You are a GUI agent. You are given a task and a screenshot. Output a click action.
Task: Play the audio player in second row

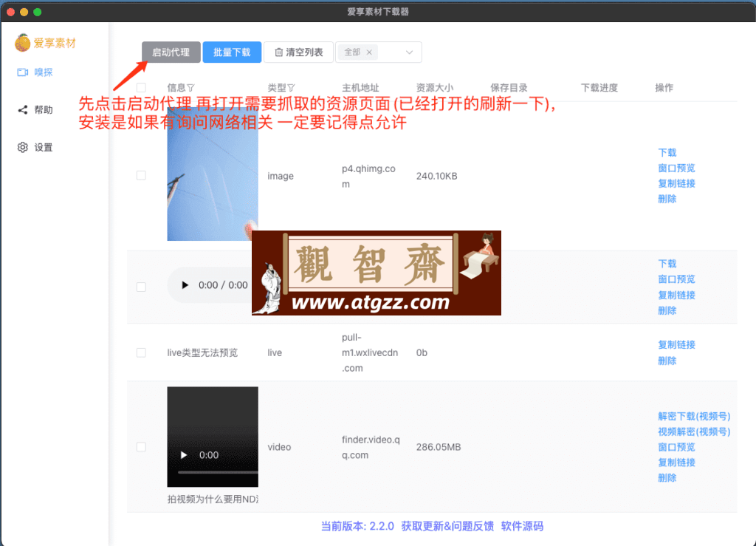coord(185,285)
